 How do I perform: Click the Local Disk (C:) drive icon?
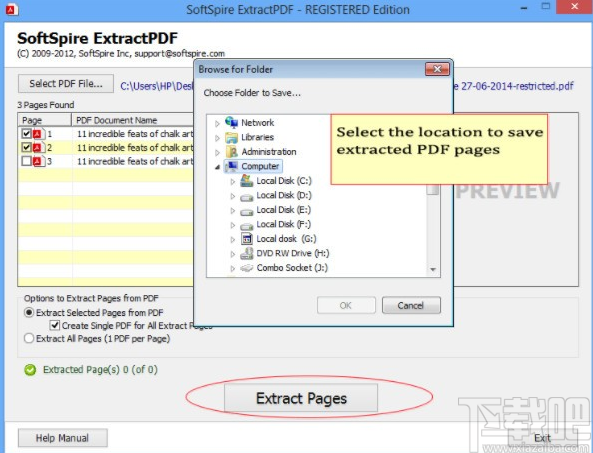point(247,181)
